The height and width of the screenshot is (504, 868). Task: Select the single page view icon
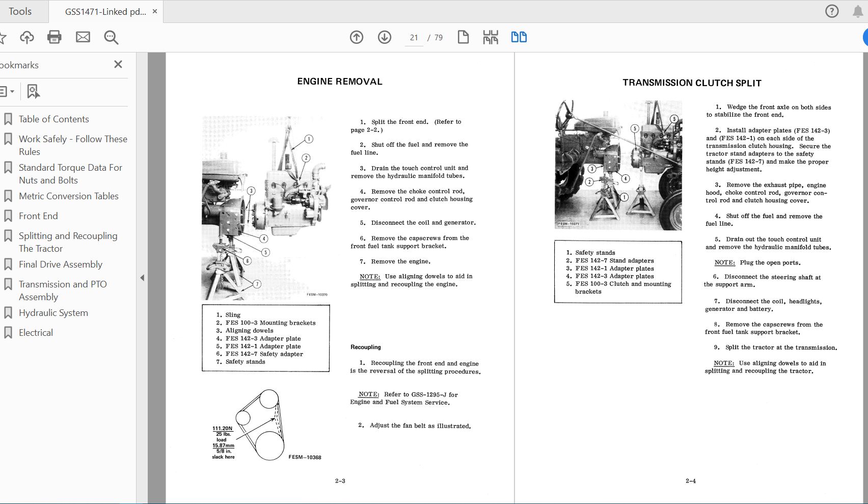(x=463, y=37)
